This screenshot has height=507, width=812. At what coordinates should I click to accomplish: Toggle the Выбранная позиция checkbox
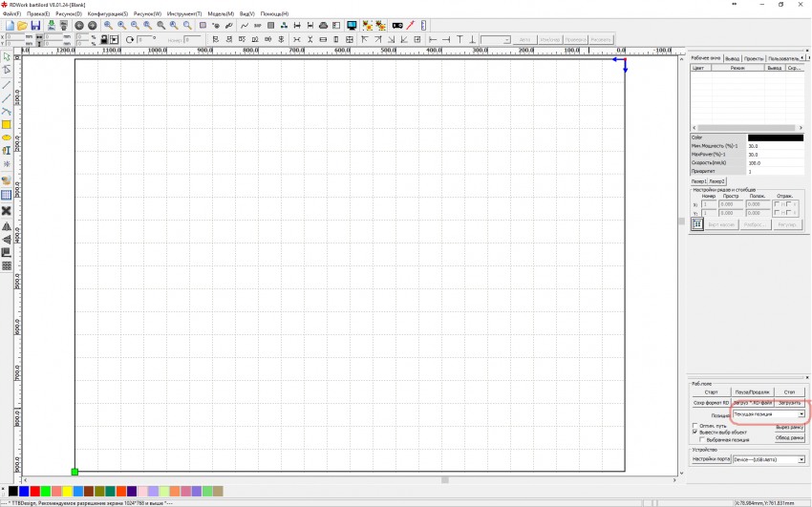(x=702, y=440)
